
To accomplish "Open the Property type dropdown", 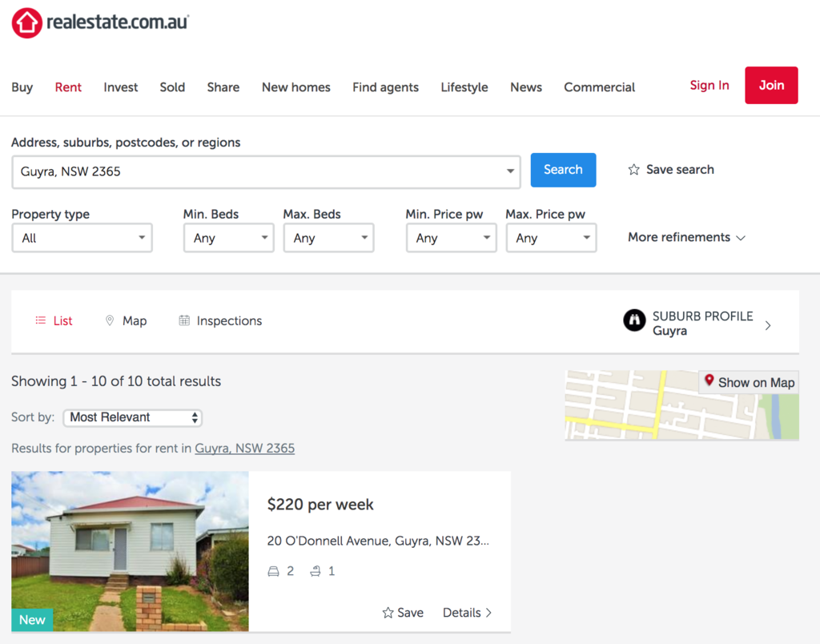I will [82, 238].
